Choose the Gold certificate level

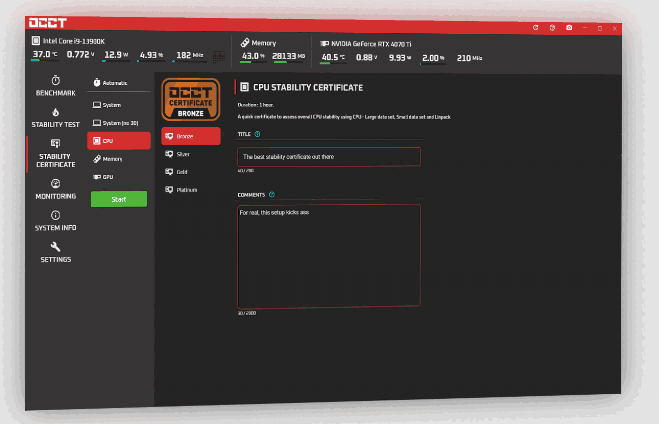(191, 172)
